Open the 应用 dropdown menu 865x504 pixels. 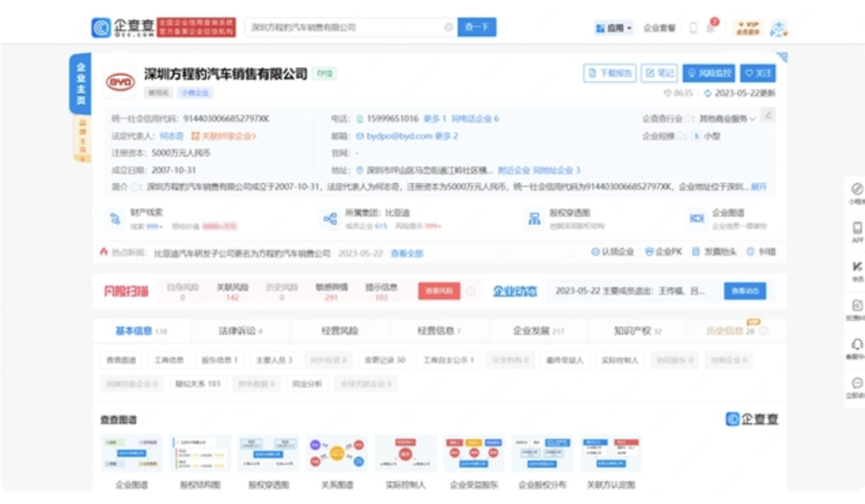click(613, 28)
